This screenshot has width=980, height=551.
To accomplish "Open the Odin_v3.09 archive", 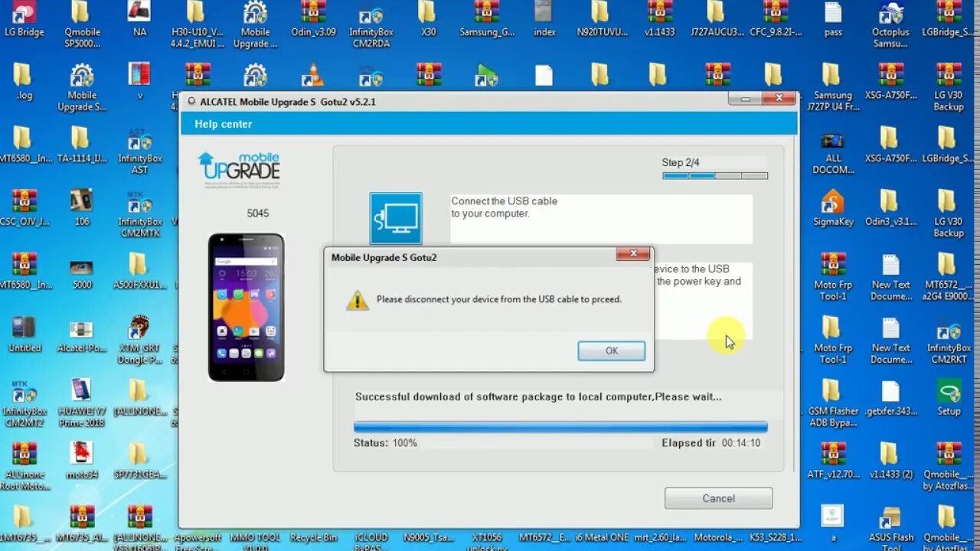I will [313, 20].
